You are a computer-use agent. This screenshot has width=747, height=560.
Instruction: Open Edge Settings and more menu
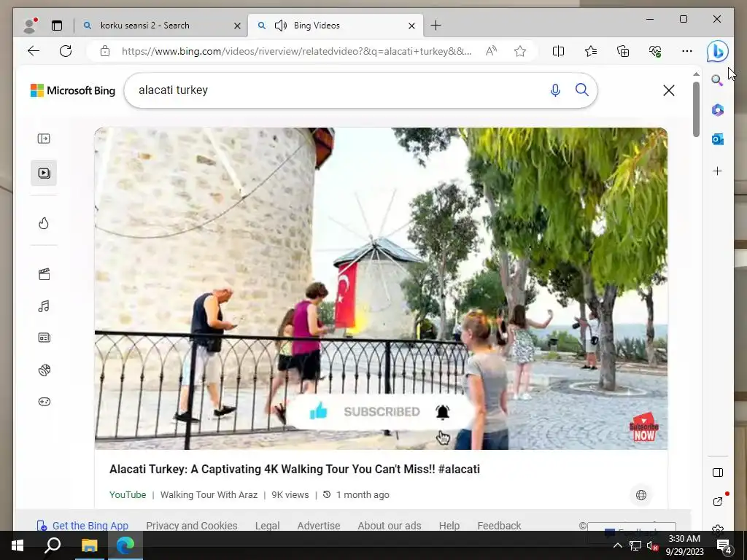[687, 51]
